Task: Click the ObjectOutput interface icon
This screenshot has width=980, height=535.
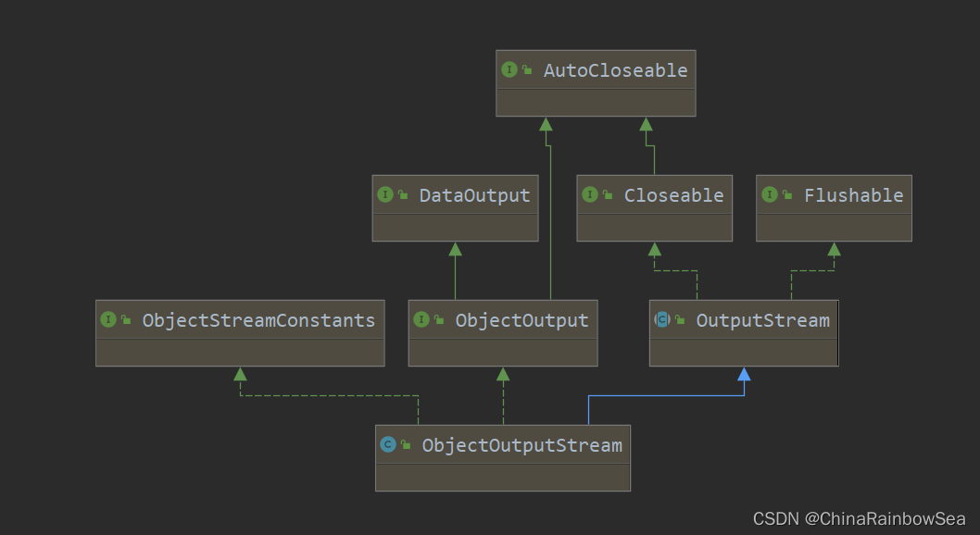Action: [x=421, y=320]
